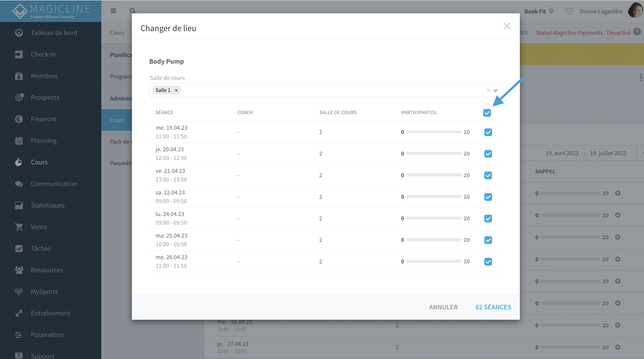
Task: Clear the Salle de cours selection
Action: coord(488,90)
